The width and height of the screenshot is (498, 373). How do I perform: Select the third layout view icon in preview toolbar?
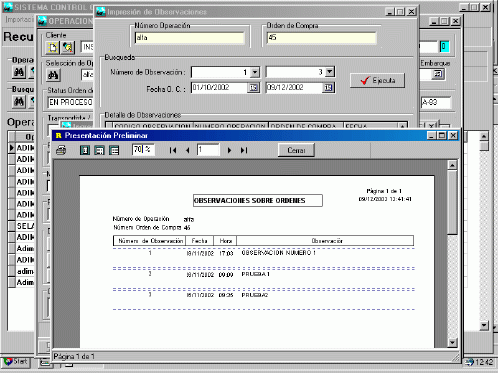click(114, 150)
